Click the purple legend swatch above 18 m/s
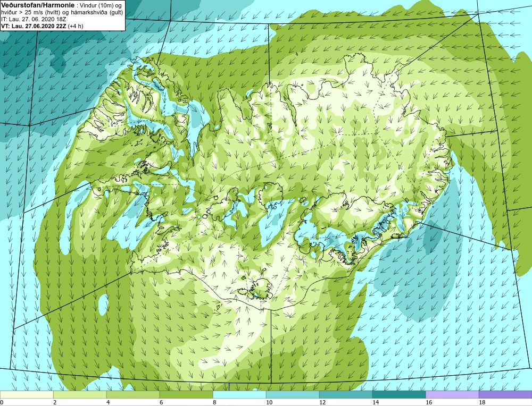Image resolution: width=532 pixels, height=406 pixels. coord(505,394)
